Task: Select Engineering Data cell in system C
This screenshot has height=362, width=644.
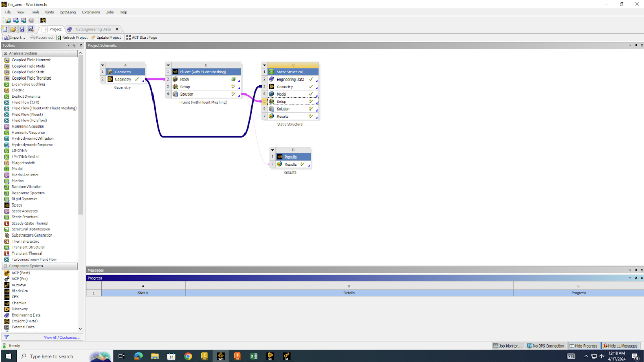Action: click(293, 80)
